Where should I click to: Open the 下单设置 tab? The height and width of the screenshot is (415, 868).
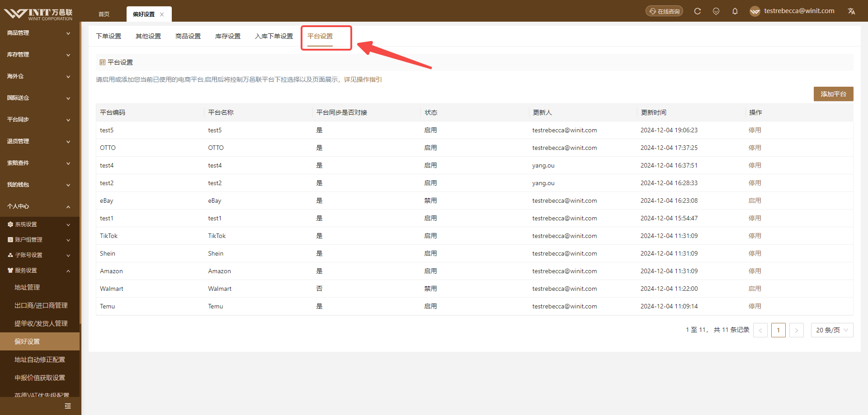pyautogui.click(x=108, y=36)
